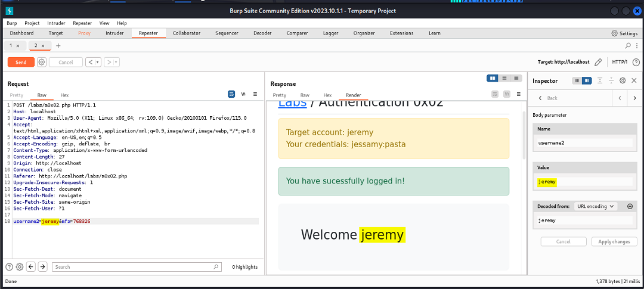The width and height of the screenshot is (644, 289).
Task: Close the Inspector panel
Action: point(634,81)
